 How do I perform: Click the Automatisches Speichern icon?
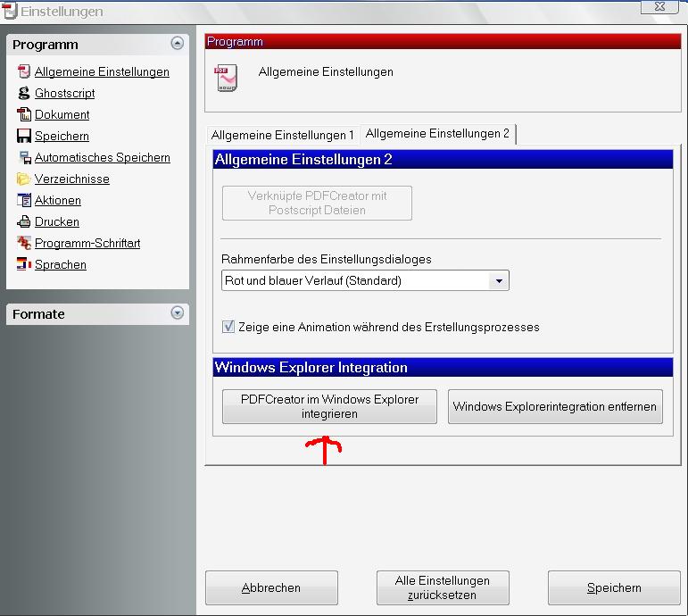(x=26, y=158)
